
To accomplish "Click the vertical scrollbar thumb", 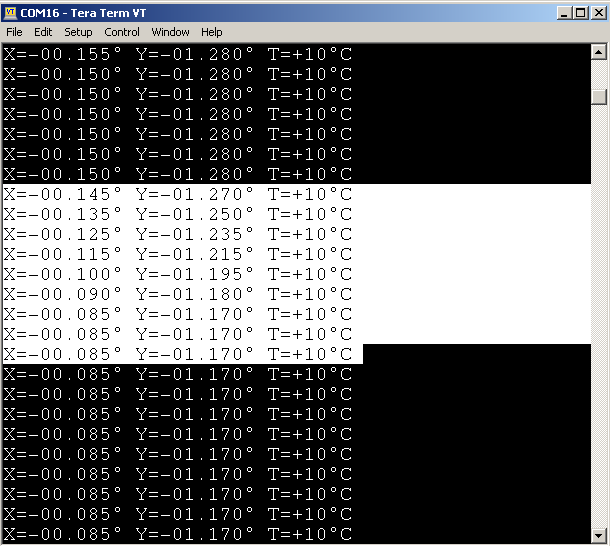I will (x=599, y=97).
